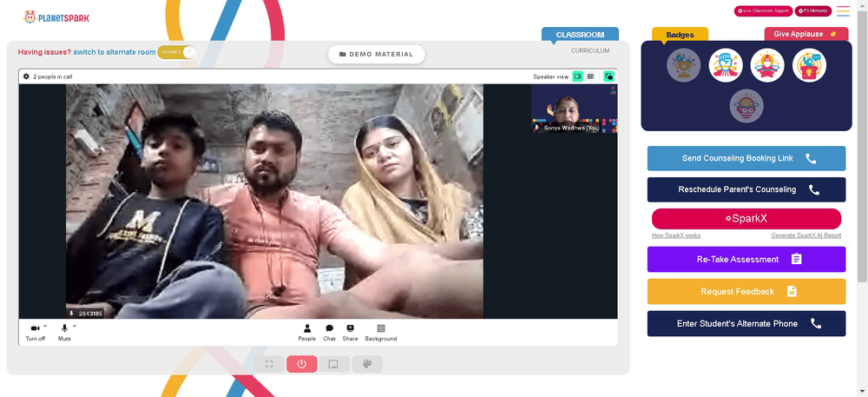
Task: Click switch to alternate room link
Action: 115,52
